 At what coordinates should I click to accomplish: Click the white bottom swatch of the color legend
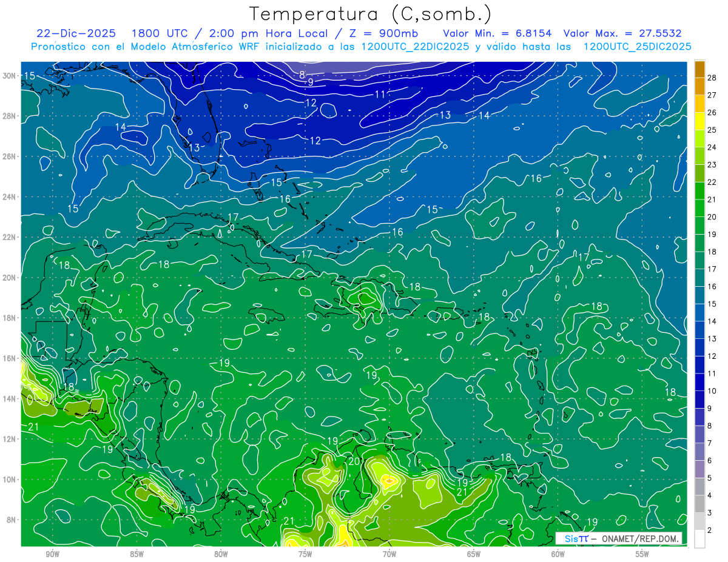tap(699, 539)
